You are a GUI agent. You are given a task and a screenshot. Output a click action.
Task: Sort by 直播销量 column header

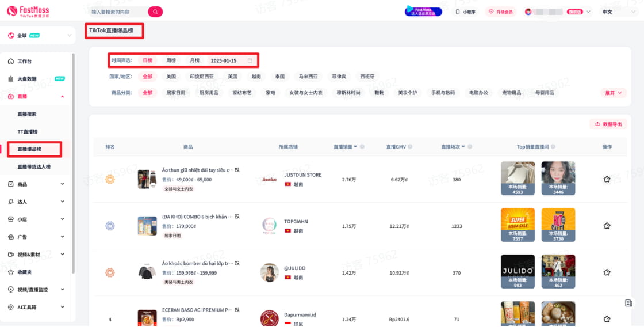[x=345, y=147]
